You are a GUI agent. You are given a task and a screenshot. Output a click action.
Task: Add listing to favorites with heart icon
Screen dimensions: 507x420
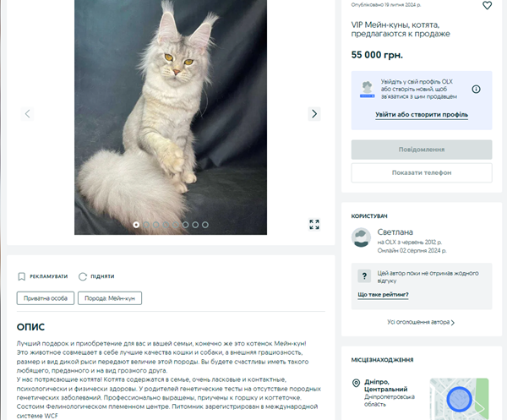tap(487, 5)
